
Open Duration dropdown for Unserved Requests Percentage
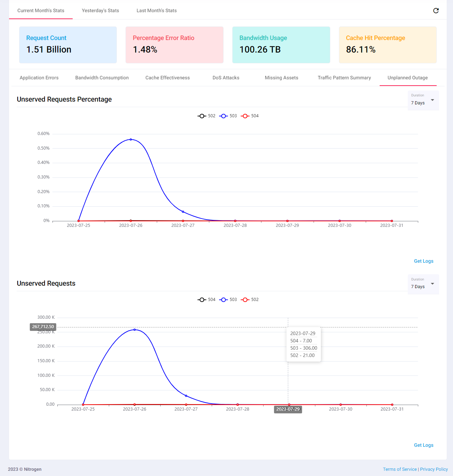423,101
